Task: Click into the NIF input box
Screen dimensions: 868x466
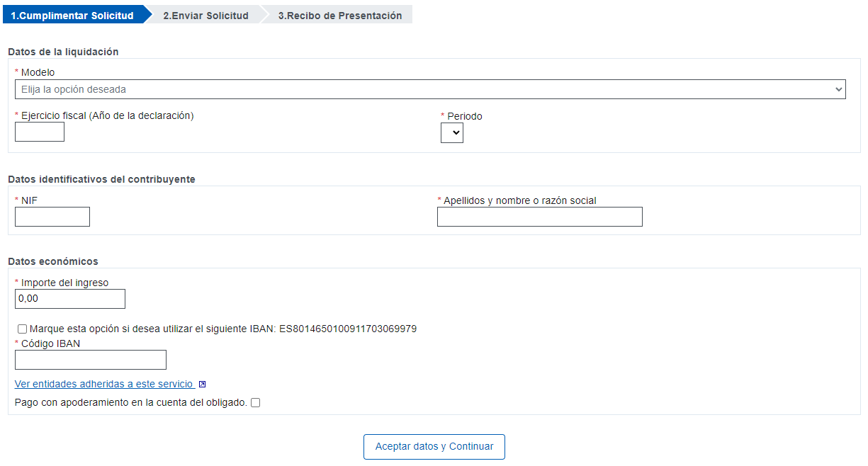Action: click(52, 217)
